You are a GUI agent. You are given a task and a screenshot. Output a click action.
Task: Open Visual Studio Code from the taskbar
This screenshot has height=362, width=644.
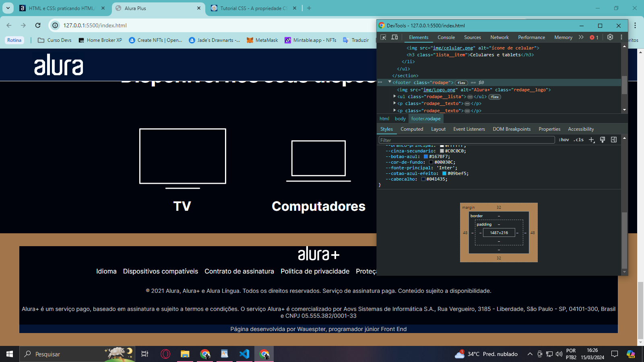(x=244, y=354)
